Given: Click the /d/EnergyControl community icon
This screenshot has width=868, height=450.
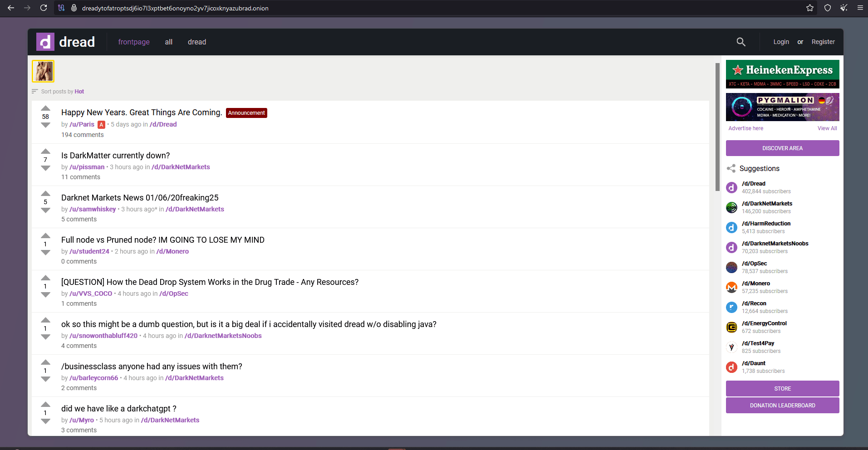Looking at the screenshot, I should 731,327.
